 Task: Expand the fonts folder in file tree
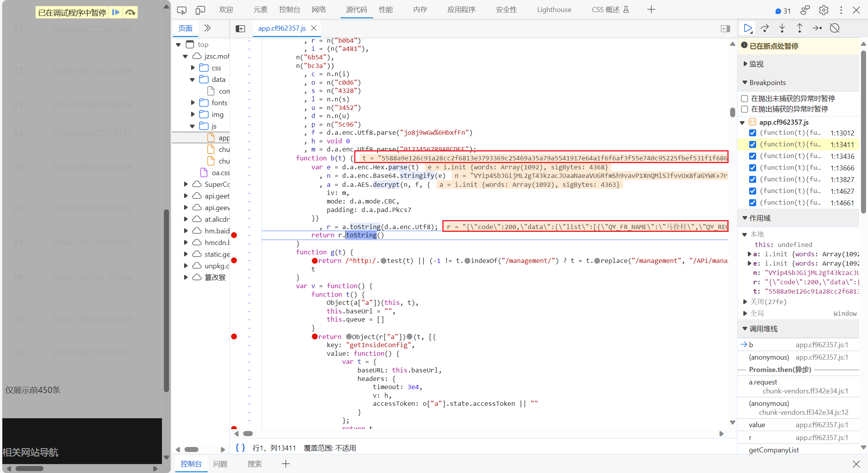tap(193, 103)
